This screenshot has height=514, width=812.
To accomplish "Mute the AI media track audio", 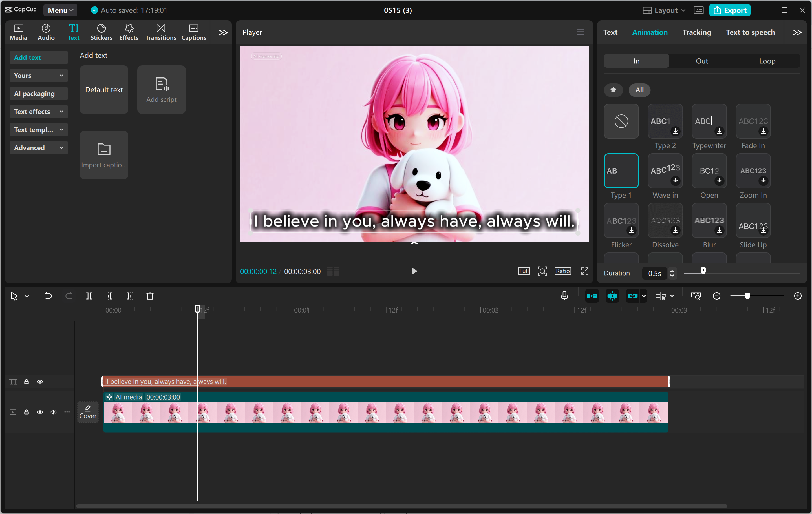I will 53,412.
